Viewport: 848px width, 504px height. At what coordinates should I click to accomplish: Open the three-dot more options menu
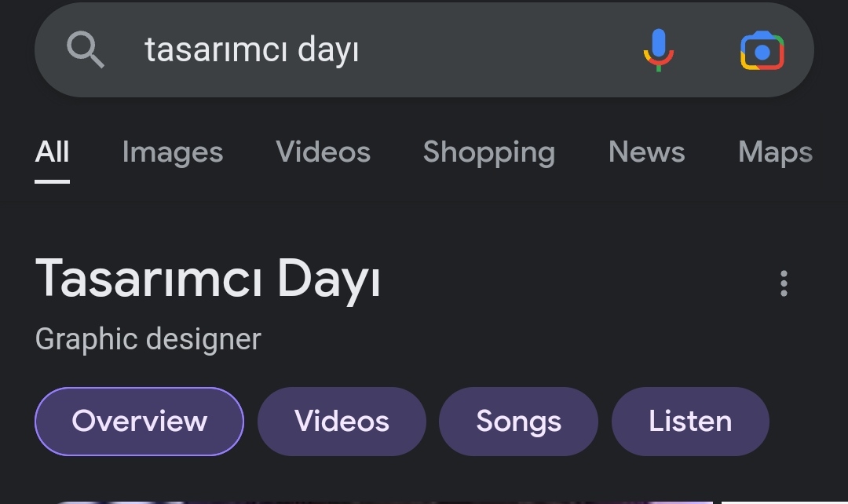point(784,283)
